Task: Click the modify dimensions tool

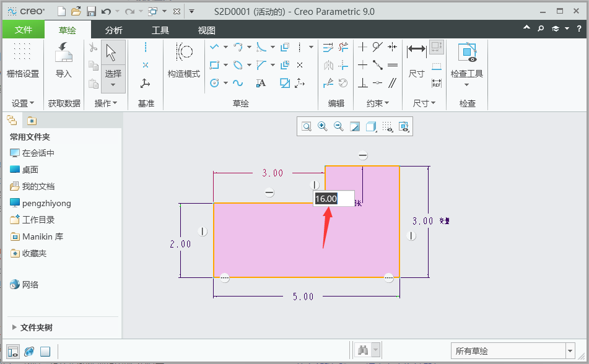Action: (x=328, y=47)
